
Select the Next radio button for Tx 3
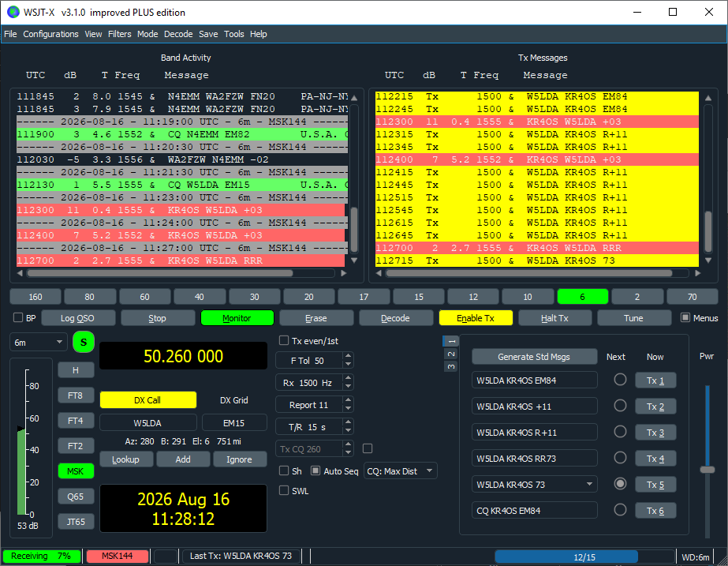point(620,432)
